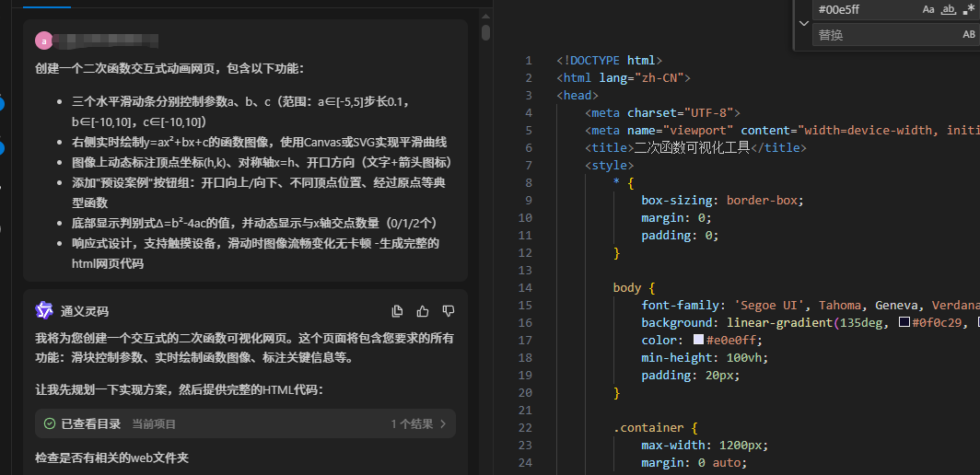The height and width of the screenshot is (475, 980).
Task: Click the '.container {' selector
Action: tap(655, 428)
